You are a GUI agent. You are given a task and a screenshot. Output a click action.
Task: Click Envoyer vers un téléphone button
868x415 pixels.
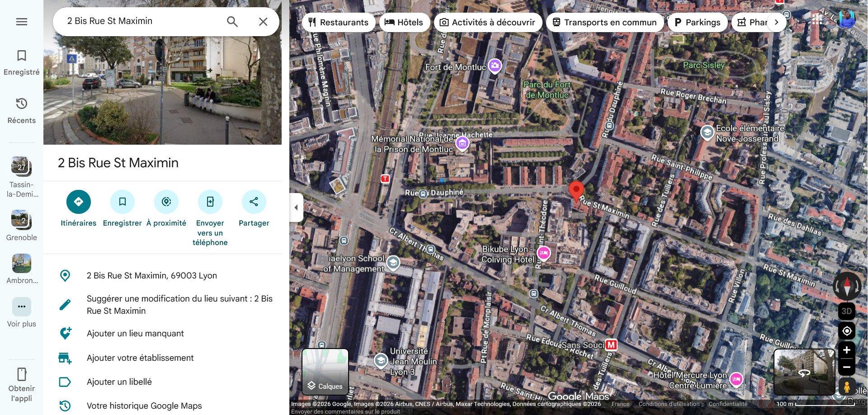pyautogui.click(x=210, y=218)
